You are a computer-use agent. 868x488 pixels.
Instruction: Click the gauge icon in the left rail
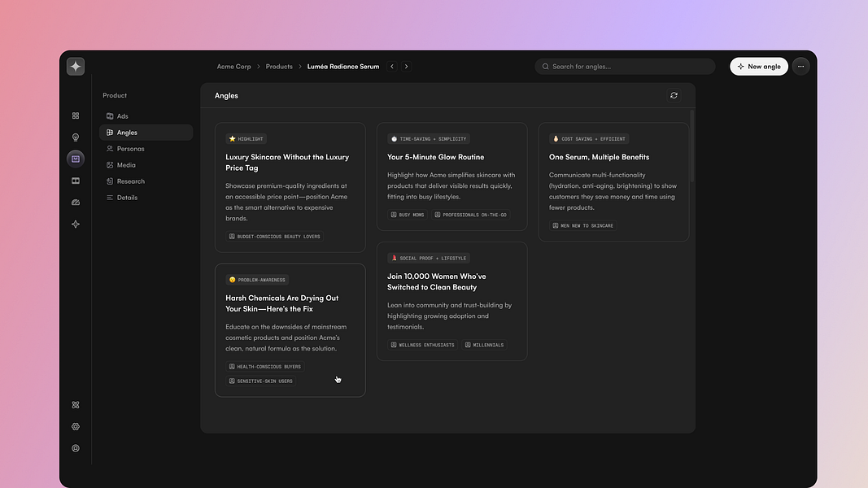pos(75,202)
